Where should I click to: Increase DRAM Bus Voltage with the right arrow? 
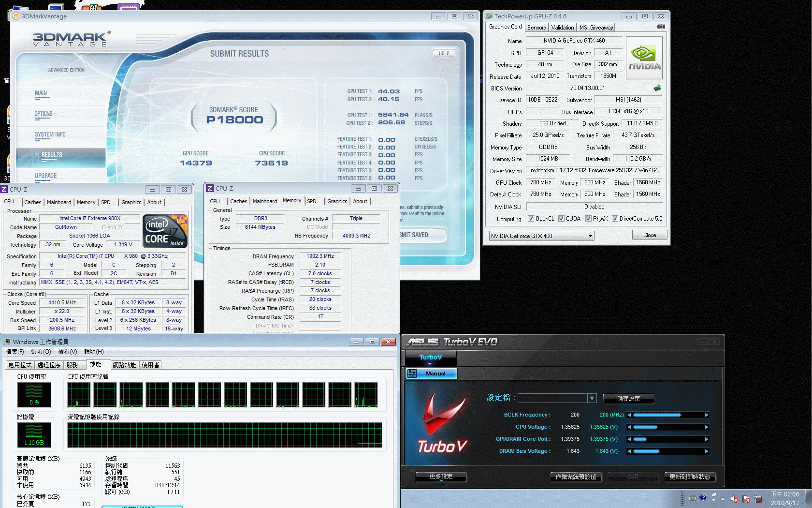pos(707,451)
